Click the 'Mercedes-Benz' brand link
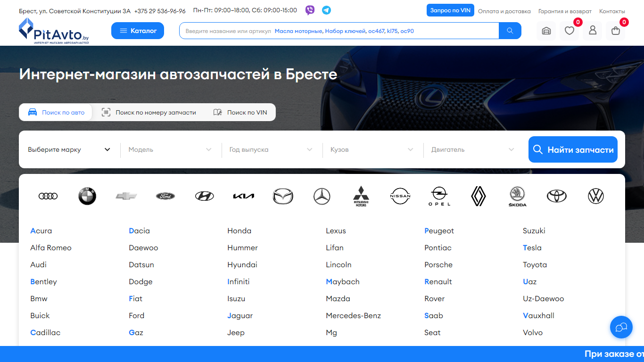644x362 pixels. point(354,315)
